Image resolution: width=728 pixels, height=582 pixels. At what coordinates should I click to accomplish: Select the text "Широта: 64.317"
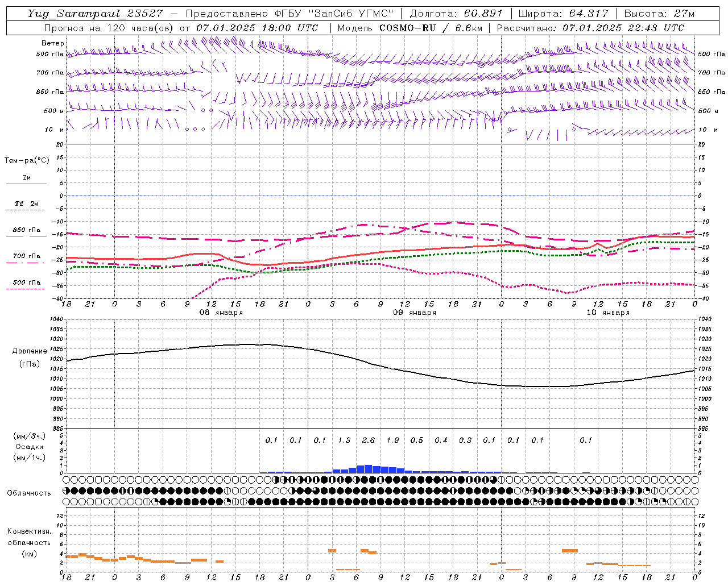[563, 14]
